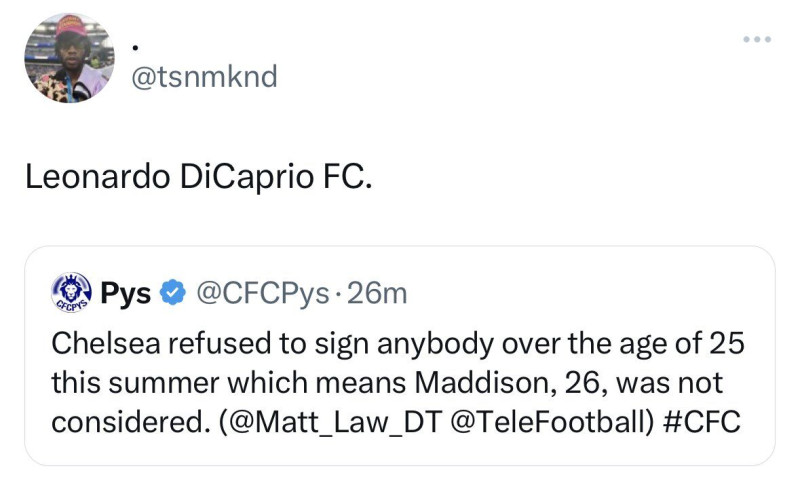This screenshot has width=800, height=498.
Task: Click the @tsnmknd handle
Action: click(204, 77)
